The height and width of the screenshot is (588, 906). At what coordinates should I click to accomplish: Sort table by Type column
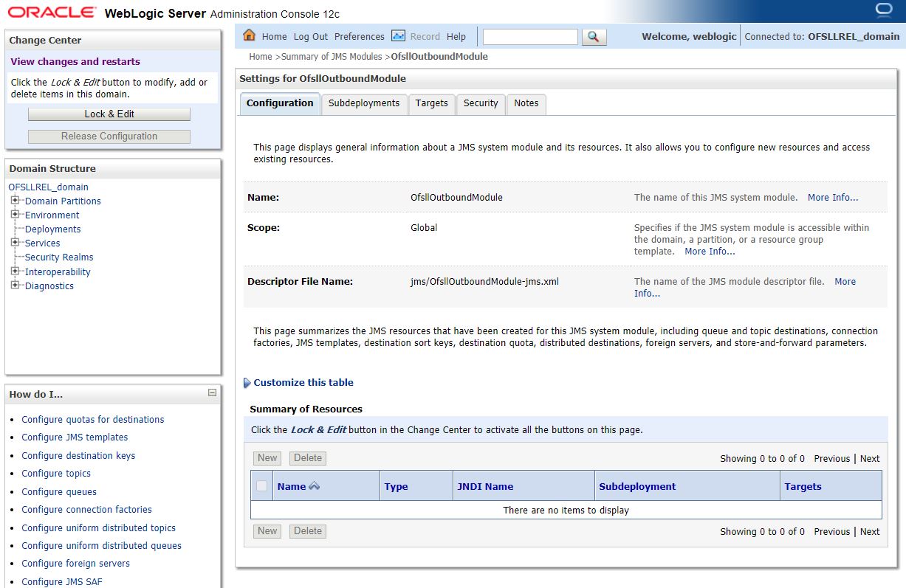[x=397, y=486]
